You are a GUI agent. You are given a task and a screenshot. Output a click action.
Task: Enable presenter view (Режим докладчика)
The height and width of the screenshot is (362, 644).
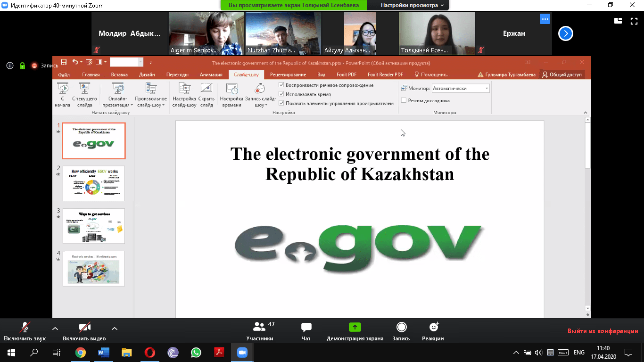coord(404,100)
